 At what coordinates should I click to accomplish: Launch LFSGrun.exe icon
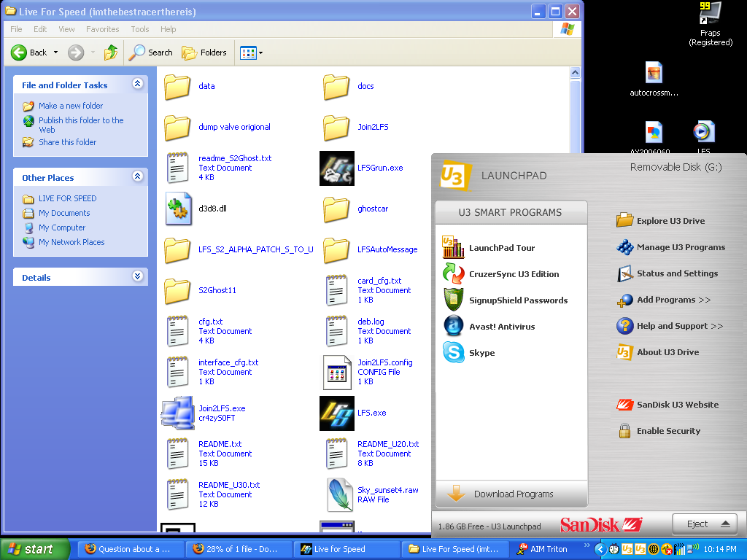(x=337, y=168)
